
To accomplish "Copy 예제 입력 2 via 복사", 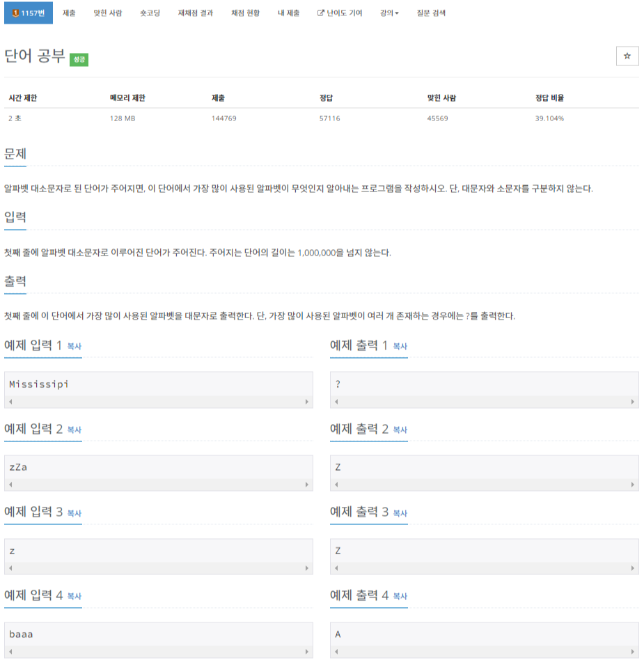I will pos(74,430).
